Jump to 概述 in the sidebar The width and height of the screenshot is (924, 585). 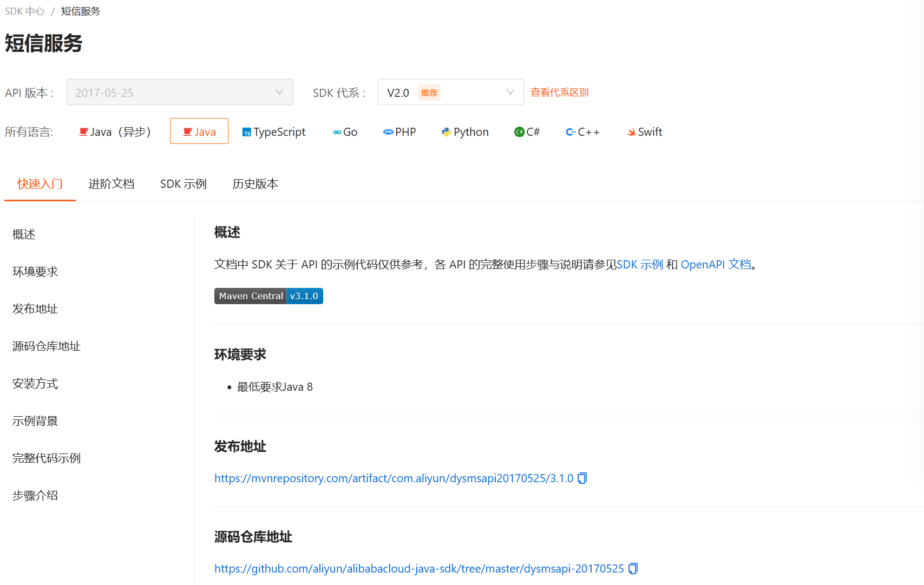pos(24,234)
